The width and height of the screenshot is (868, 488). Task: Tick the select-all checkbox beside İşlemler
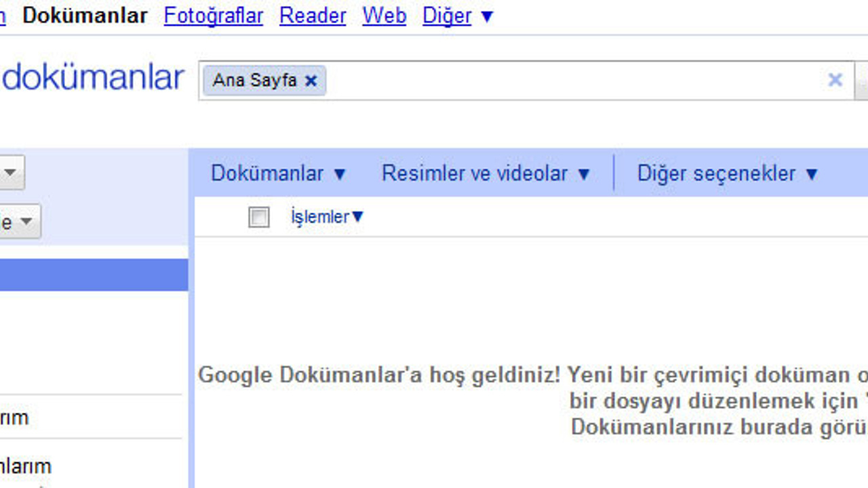(258, 218)
